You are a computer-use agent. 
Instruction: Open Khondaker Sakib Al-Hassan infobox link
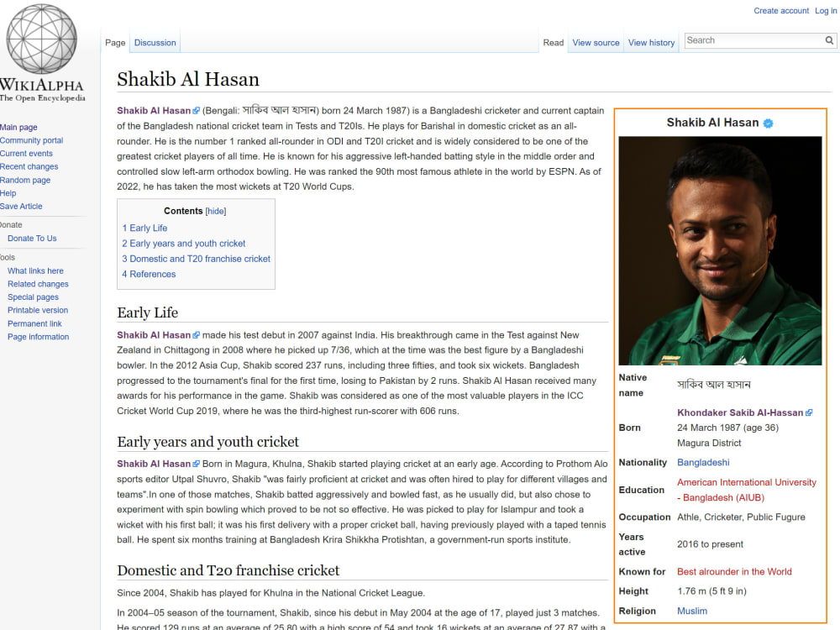pyautogui.click(x=740, y=412)
